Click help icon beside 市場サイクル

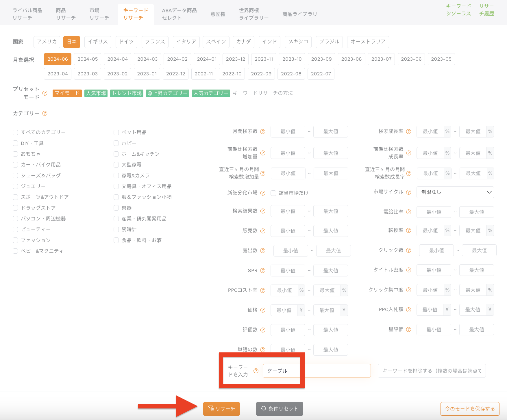pos(409,192)
